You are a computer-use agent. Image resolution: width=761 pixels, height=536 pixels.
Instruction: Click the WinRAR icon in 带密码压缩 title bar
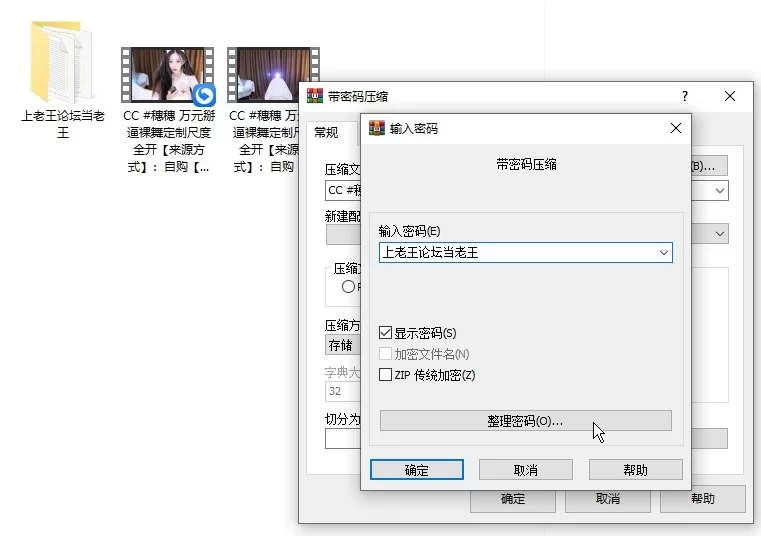(315, 96)
